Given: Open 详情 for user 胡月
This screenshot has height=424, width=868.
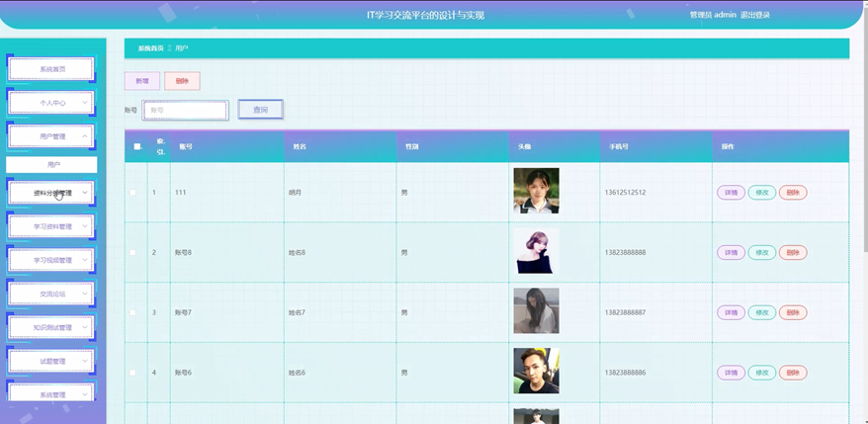Looking at the screenshot, I should [732, 193].
